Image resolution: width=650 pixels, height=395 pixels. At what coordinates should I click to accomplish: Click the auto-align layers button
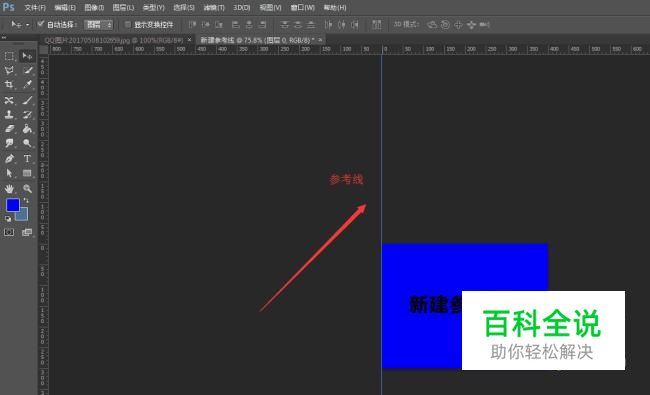pyautogui.click(x=376, y=25)
